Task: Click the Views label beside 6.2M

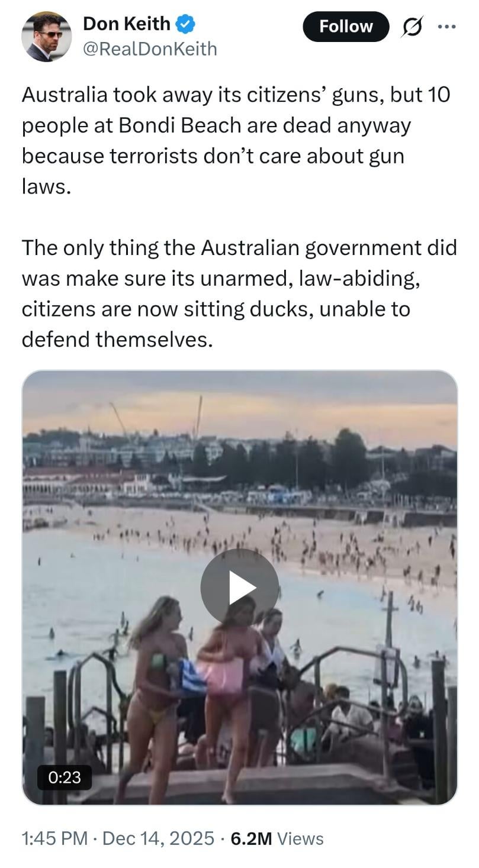Action: point(300,838)
